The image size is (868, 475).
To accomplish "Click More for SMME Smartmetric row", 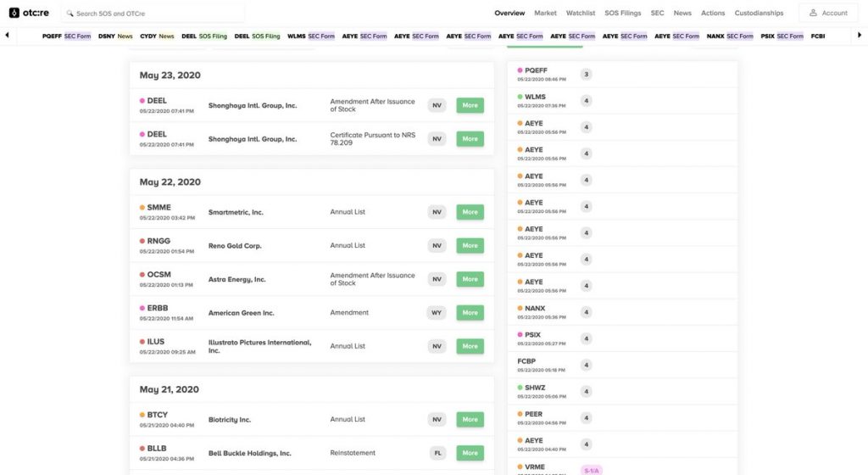I will coord(470,212).
